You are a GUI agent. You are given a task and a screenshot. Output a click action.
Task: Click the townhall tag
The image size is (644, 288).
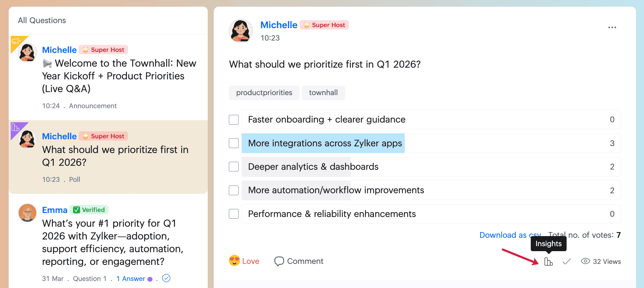click(x=323, y=93)
